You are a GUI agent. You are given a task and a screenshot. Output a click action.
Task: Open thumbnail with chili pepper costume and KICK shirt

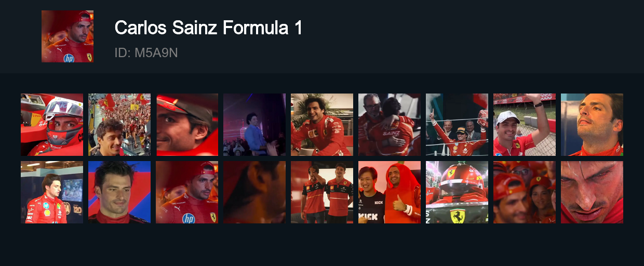point(390,192)
